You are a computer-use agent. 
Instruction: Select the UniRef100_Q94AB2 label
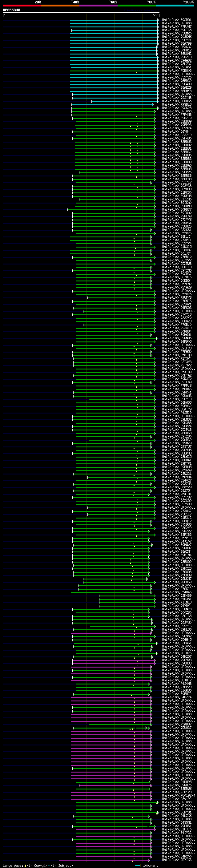pos(177,60)
